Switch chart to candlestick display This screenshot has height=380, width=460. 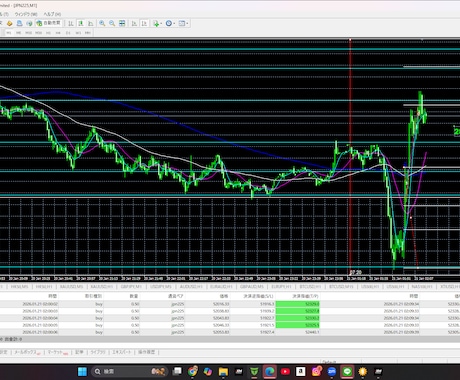click(81, 23)
